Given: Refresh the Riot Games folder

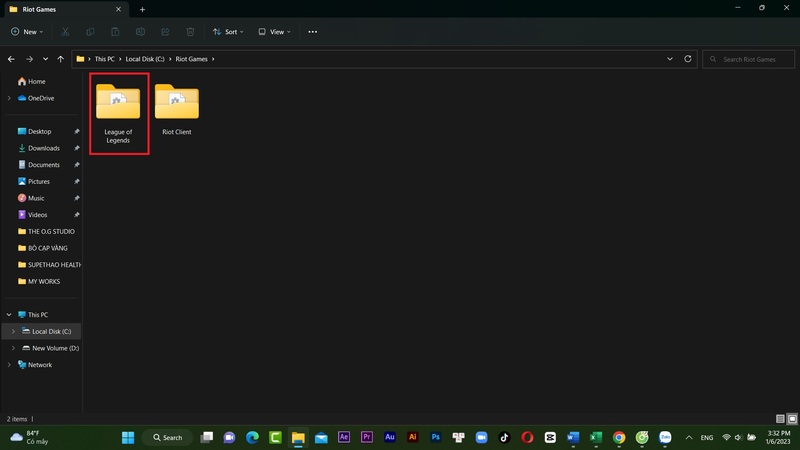Looking at the screenshot, I should pyautogui.click(x=688, y=59).
